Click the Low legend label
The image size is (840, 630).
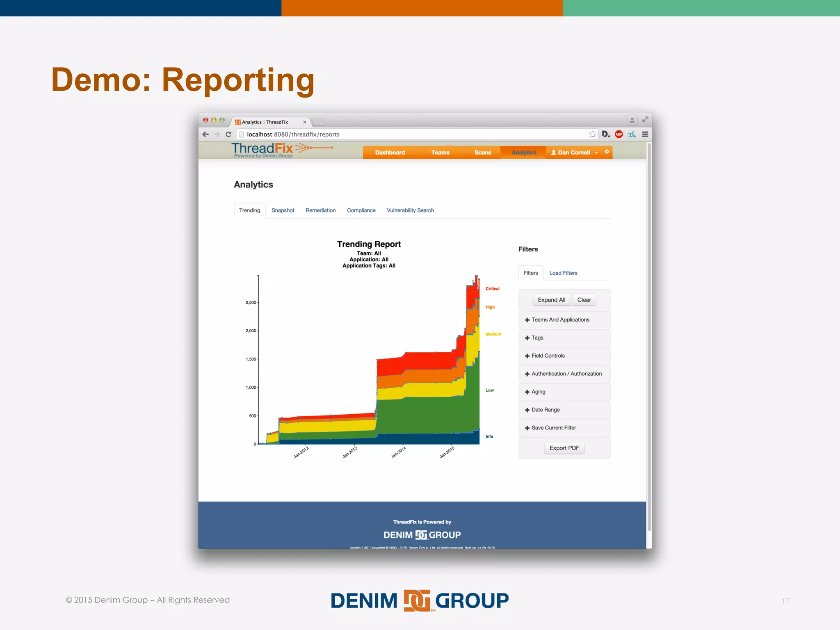(490, 390)
